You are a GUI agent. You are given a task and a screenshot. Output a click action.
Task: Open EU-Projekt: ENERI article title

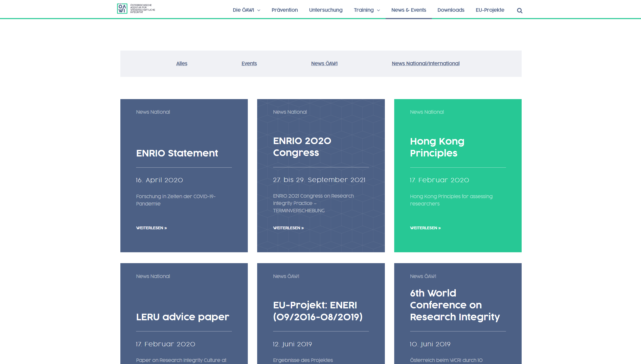click(318, 311)
